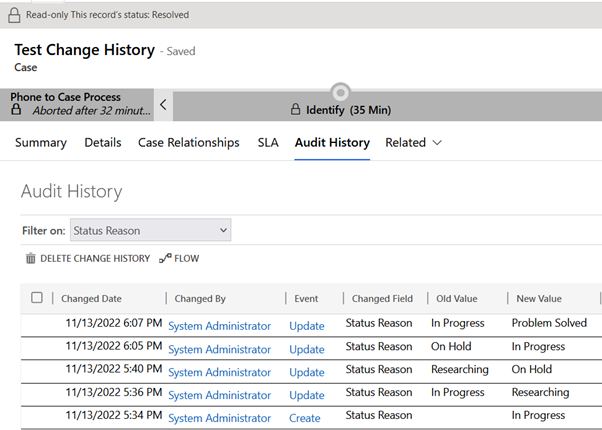Click the read-only lock icon in banner

pyautogui.click(x=13, y=15)
